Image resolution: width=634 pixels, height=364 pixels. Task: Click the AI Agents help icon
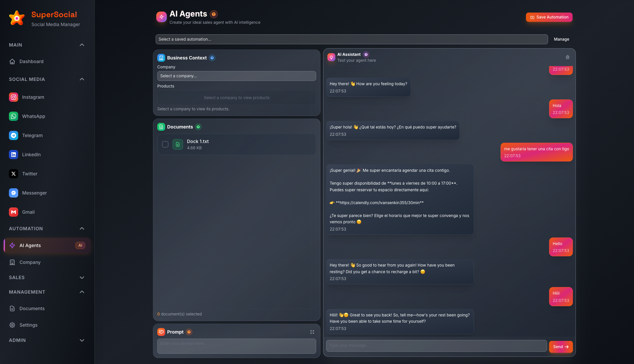214,14
